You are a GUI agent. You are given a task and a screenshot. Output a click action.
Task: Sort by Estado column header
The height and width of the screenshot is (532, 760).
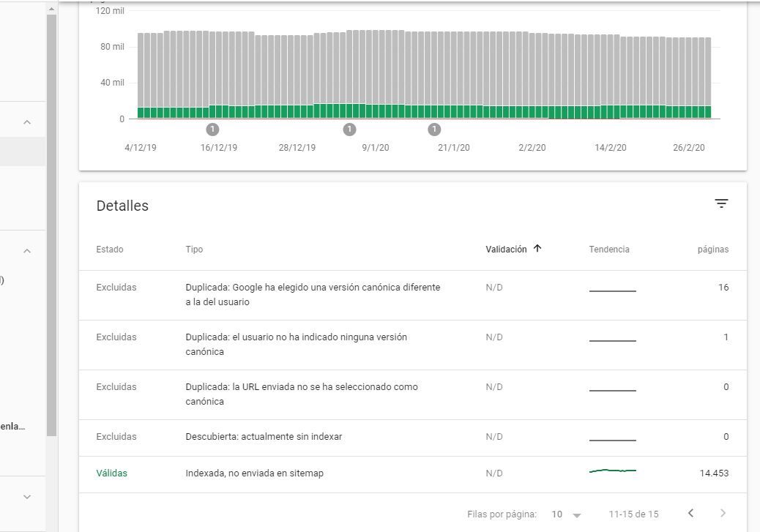110,249
